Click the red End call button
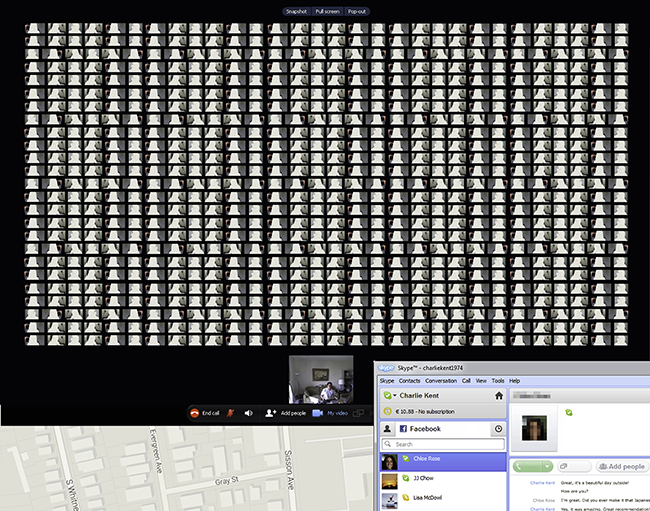 click(x=205, y=413)
